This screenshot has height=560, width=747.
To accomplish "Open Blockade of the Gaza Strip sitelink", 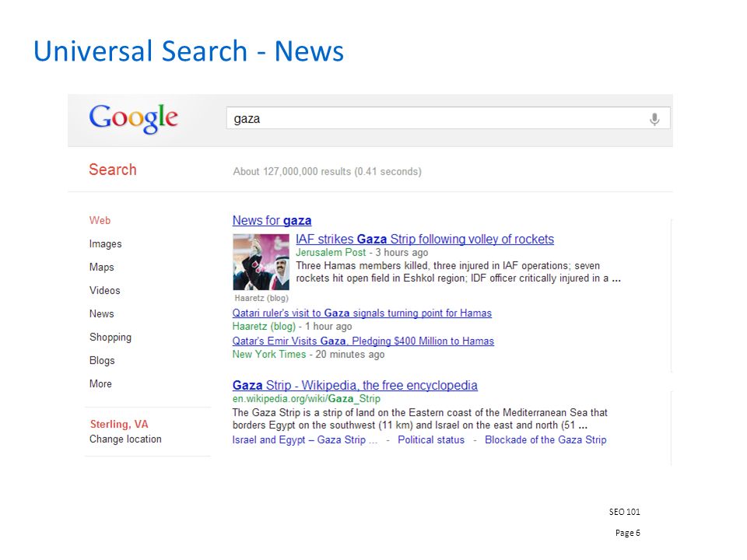I will [545, 440].
